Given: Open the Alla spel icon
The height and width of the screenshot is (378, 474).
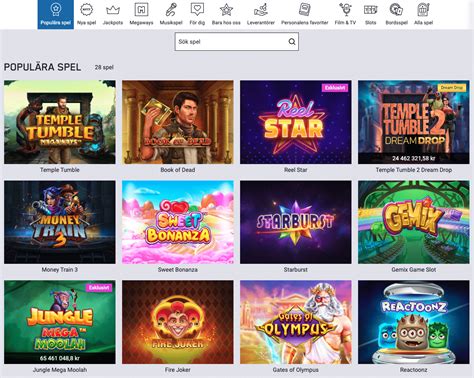Looking at the screenshot, I should (x=423, y=10).
